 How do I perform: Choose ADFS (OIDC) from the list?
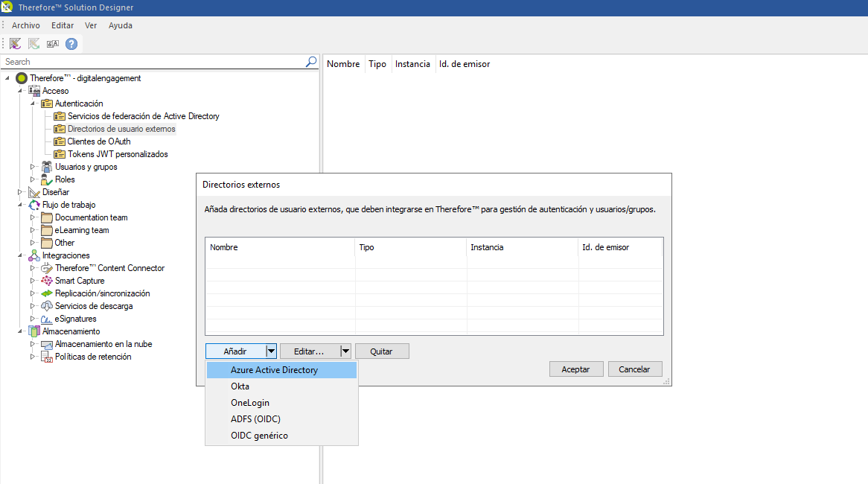coord(282,419)
